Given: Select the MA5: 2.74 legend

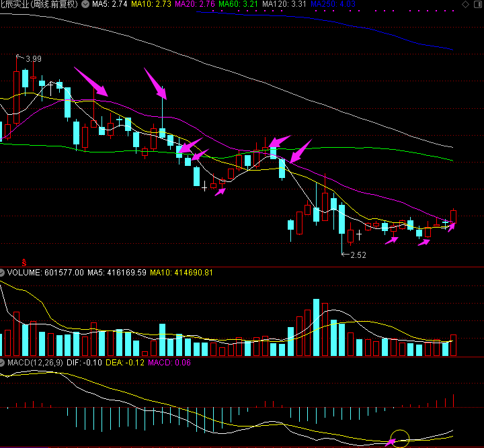Looking at the screenshot, I should pyautogui.click(x=110, y=4).
